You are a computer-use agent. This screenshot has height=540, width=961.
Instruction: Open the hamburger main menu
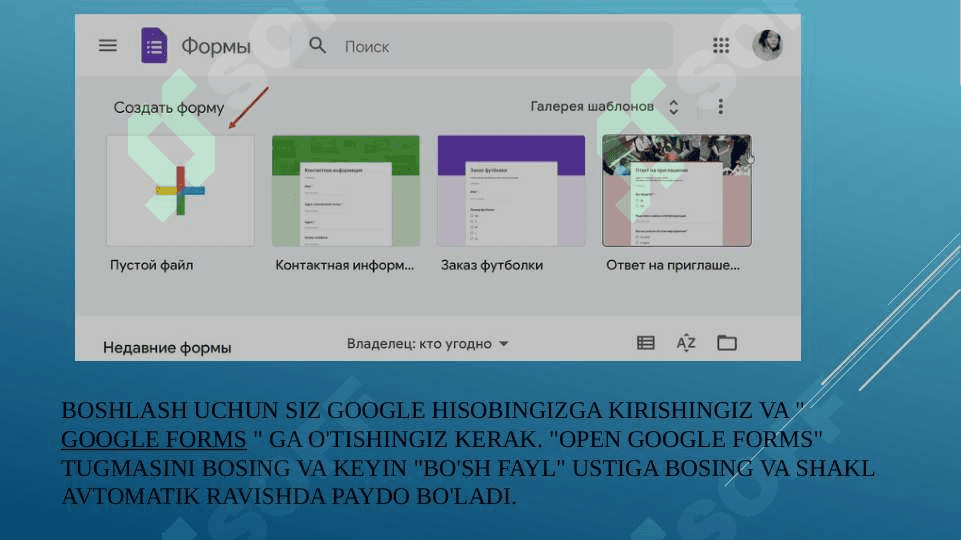point(108,45)
